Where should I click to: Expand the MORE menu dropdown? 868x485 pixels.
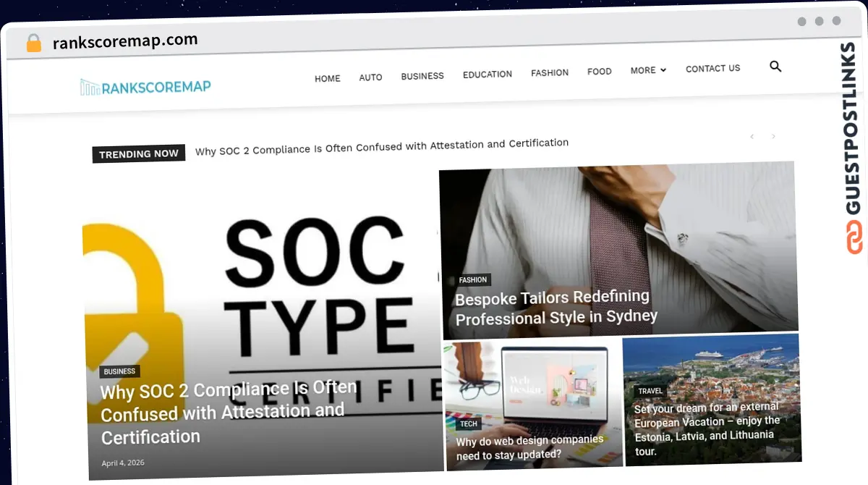[648, 70]
